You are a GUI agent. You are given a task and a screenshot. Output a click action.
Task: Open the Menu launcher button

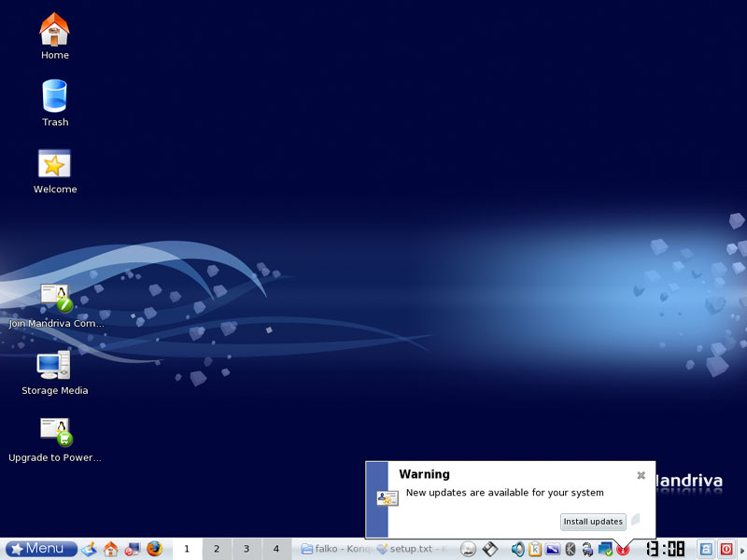(x=41, y=549)
